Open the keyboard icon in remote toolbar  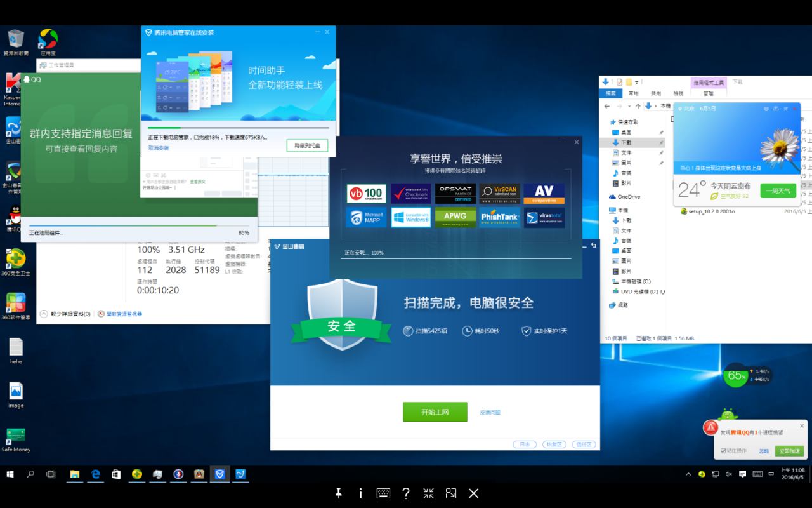(383, 493)
